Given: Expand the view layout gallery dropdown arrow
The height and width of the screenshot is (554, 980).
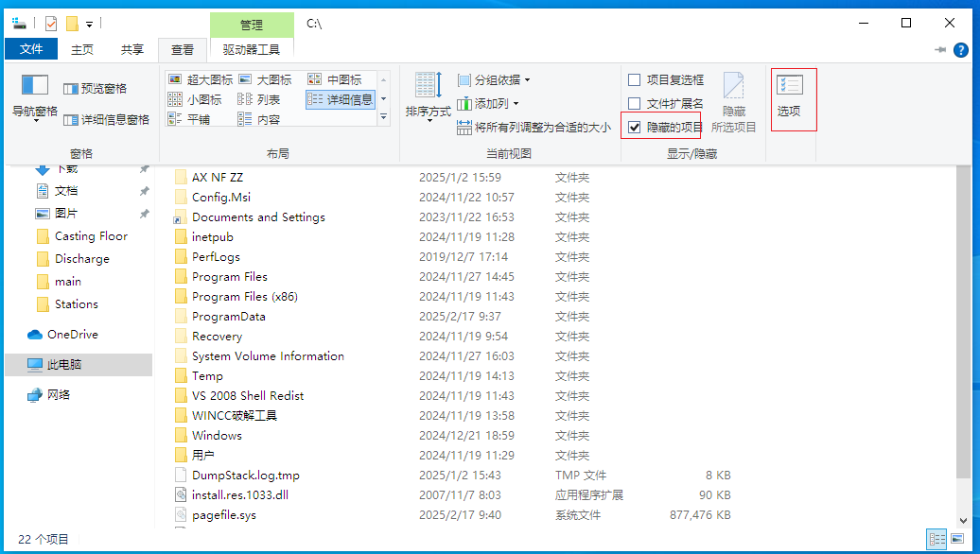Looking at the screenshot, I should (x=383, y=117).
